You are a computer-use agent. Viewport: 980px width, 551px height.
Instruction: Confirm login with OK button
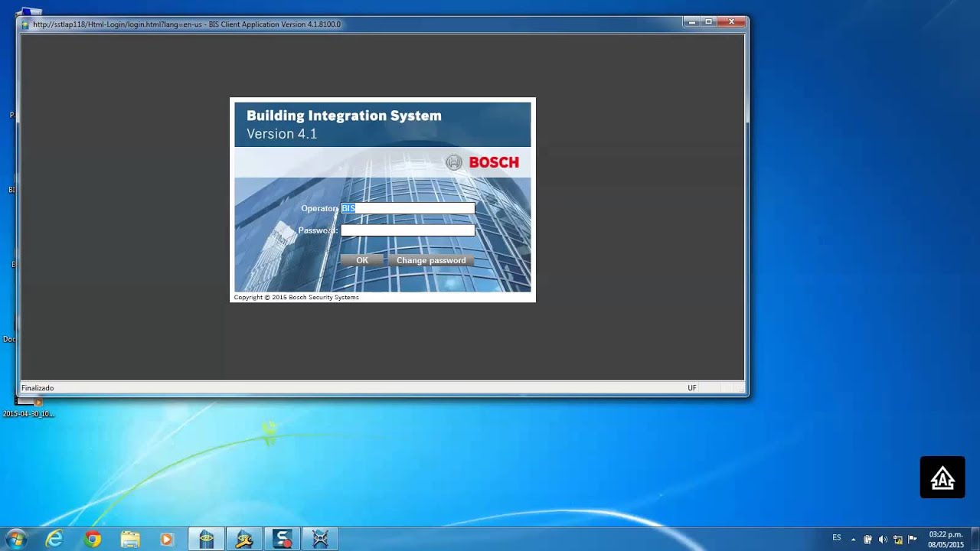click(x=362, y=260)
